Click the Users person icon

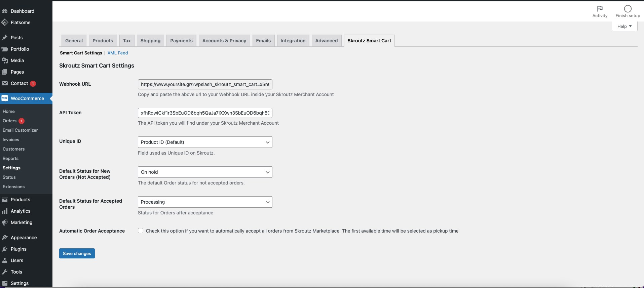pyautogui.click(x=5, y=260)
